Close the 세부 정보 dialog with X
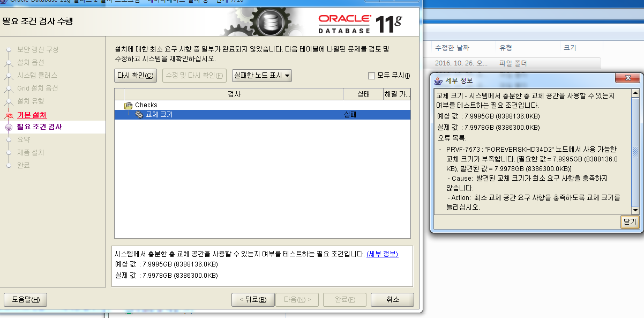This screenshot has height=318, width=644. [627, 80]
